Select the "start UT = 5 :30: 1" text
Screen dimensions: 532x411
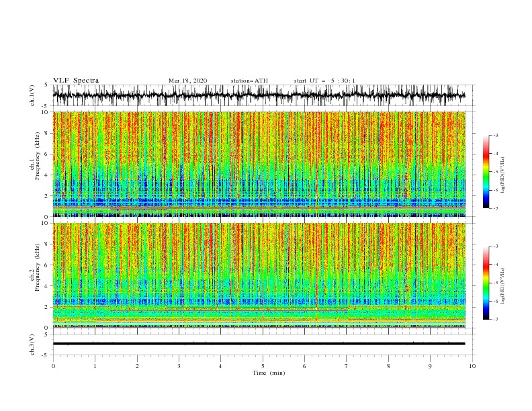[324, 81]
